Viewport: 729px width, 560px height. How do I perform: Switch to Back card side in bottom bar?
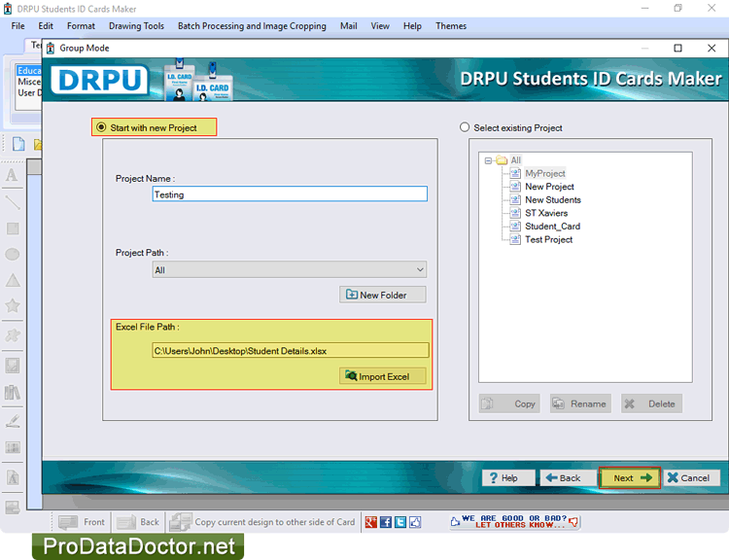coord(138,522)
